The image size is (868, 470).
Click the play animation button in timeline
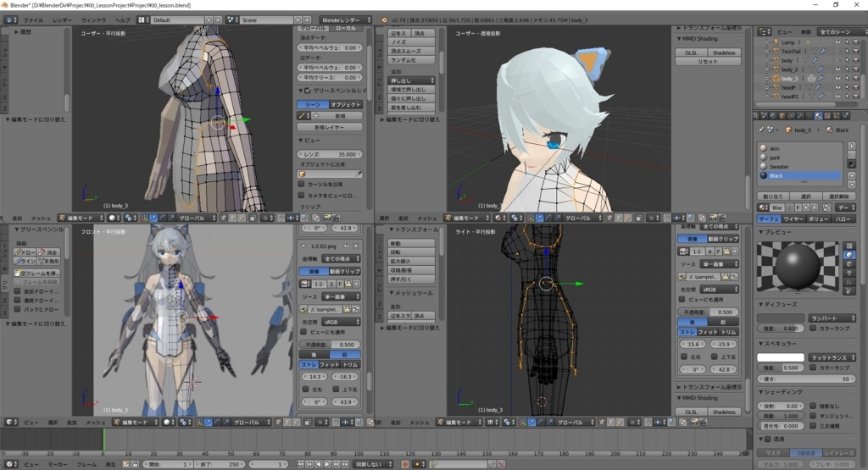coord(327,464)
